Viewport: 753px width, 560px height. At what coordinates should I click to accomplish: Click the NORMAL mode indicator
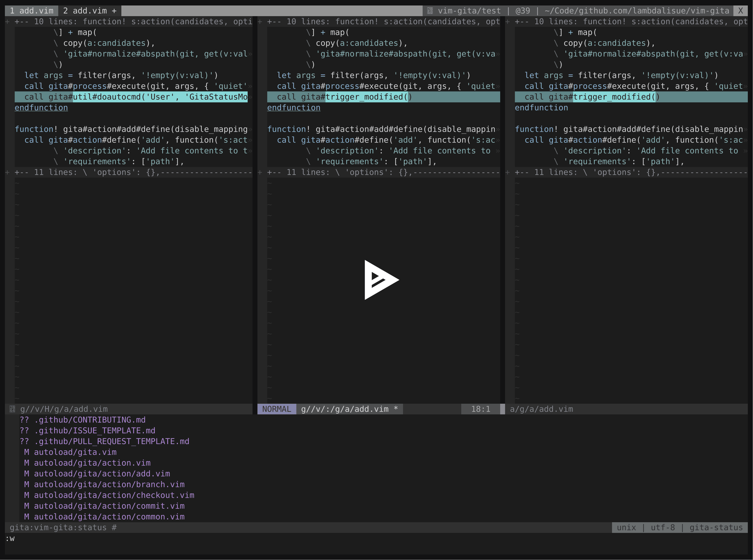[276, 409]
